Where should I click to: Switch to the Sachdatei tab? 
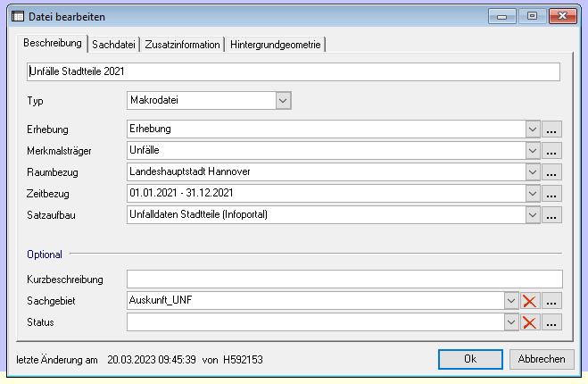tap(113, 45)
